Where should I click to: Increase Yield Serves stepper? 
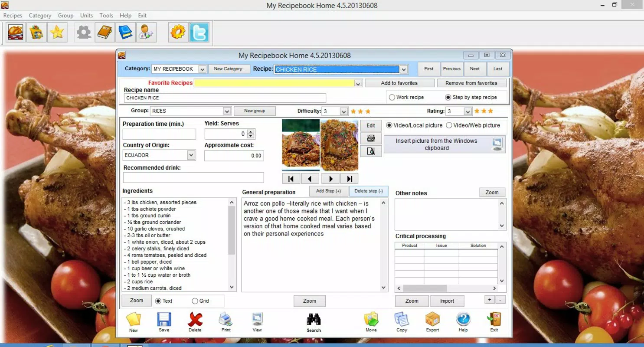[x=250, y=131]
